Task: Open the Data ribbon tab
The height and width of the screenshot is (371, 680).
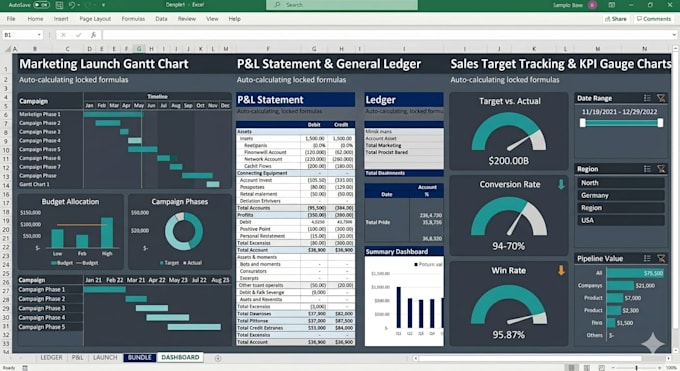Action: pyautogui.click(x=161, y=19)
